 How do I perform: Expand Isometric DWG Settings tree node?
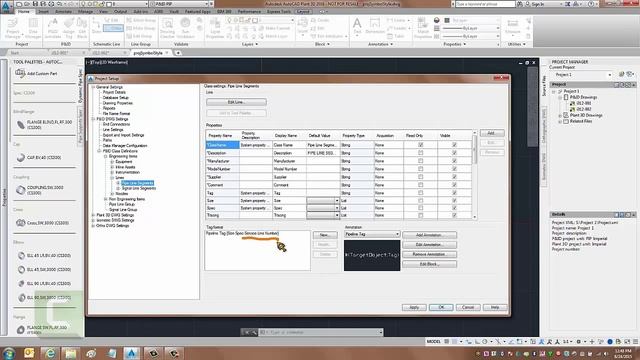pos(93,220)
